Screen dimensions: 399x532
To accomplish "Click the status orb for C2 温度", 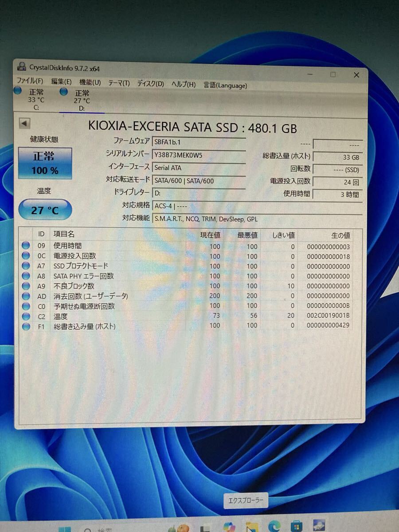I will coord(26,317).
